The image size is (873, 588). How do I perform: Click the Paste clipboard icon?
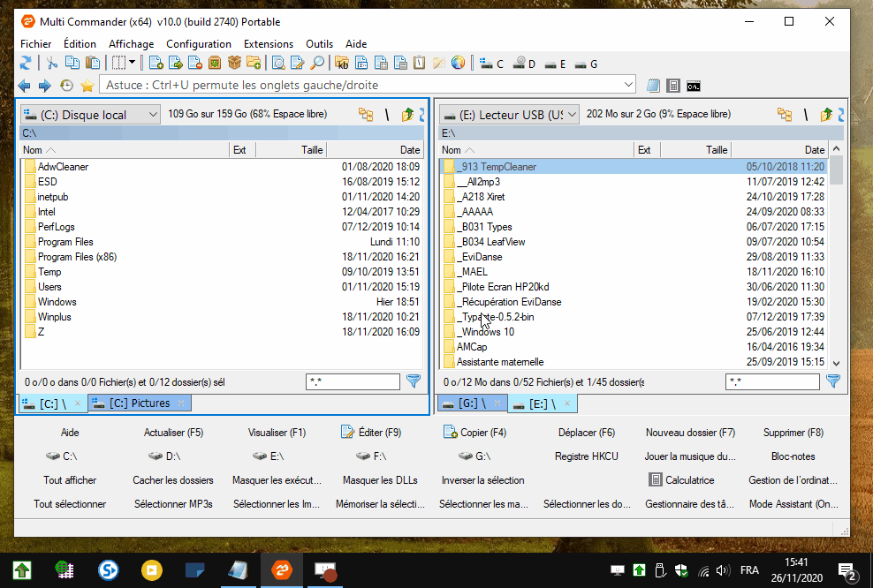93,64
